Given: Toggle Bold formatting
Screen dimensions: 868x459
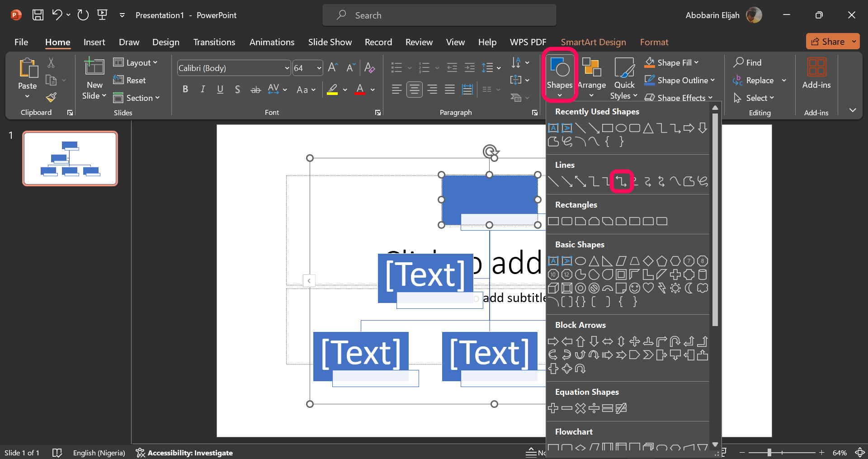Looking at the screenshot, I should [x=185, y=90].
